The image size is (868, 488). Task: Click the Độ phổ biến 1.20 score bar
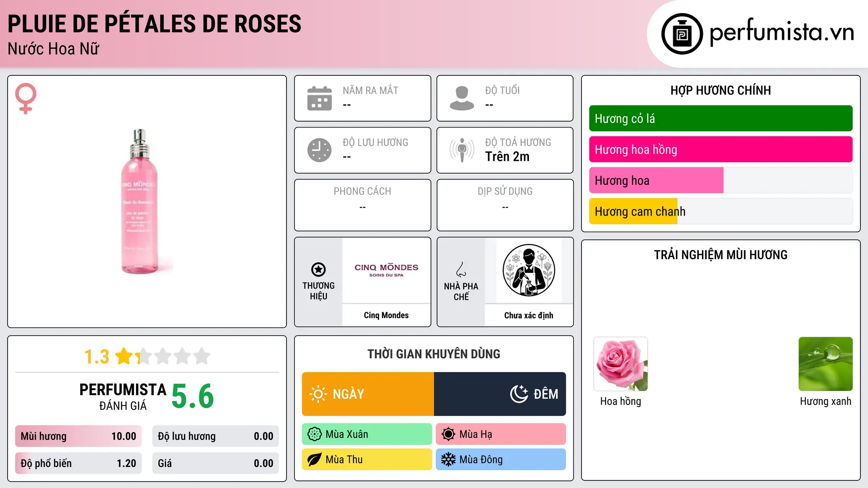78,463
